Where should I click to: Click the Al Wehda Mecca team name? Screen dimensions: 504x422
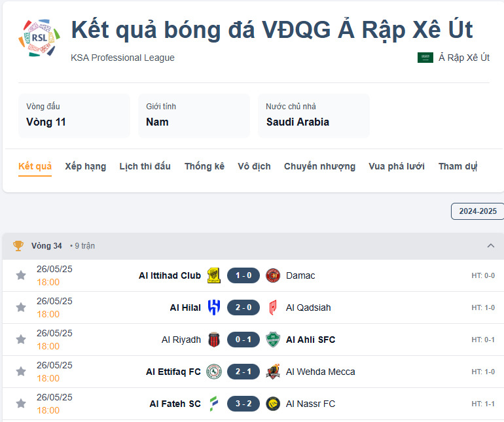click(x=321, y=372)
